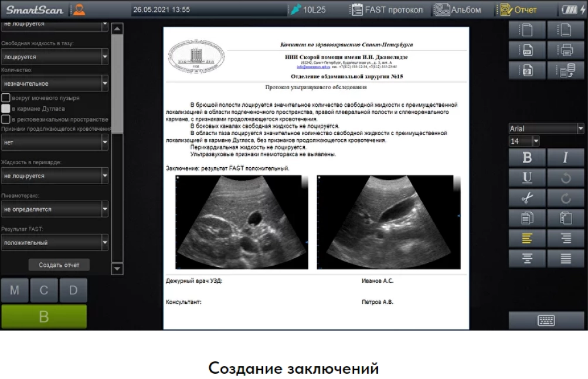Click the PDF export icon
The width and height of the screenshot is (588, 379).
click(x=526, y=50)
